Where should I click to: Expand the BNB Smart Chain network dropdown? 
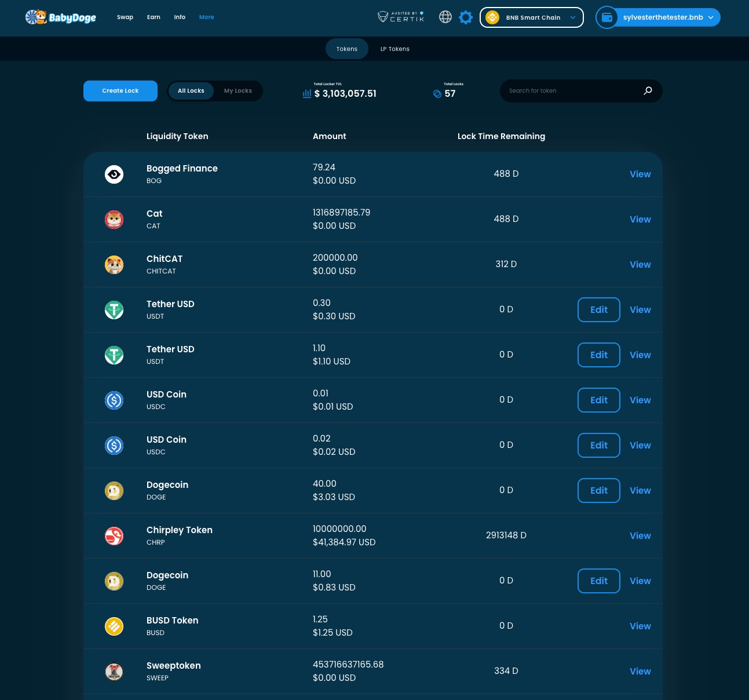pos(531,17)
